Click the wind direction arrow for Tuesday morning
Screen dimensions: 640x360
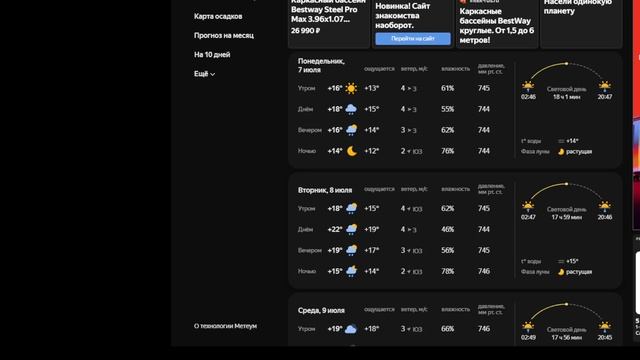point(409,209)
